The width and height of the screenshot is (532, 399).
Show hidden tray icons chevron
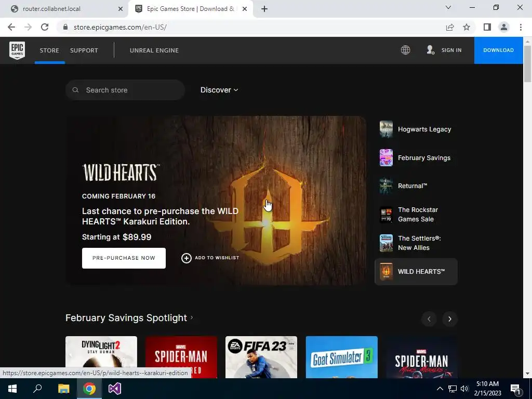[x=440, y=389]
